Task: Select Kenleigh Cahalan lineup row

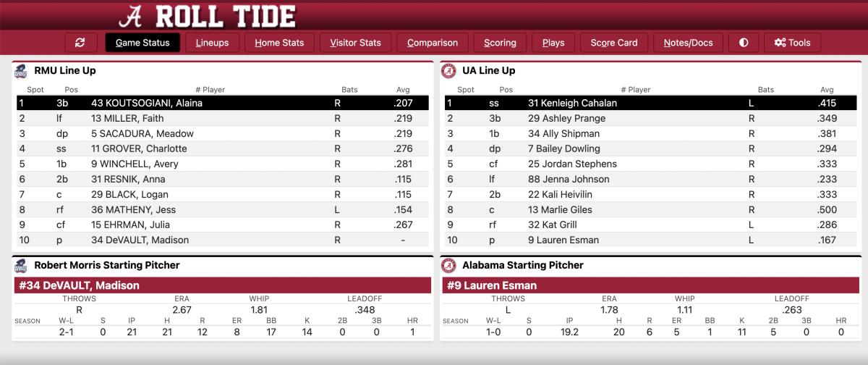Action: pyautogui.click(x=650, y=103)
